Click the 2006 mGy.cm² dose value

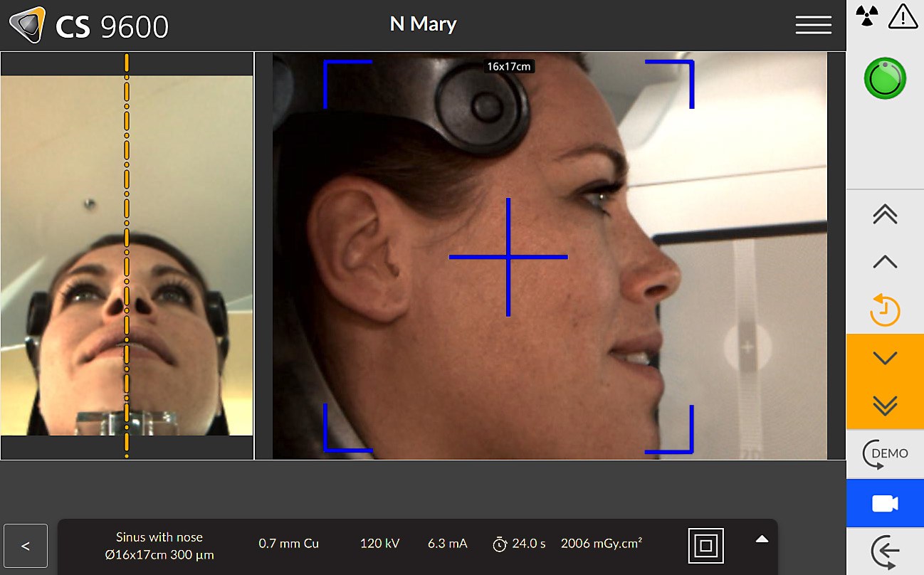602,544
